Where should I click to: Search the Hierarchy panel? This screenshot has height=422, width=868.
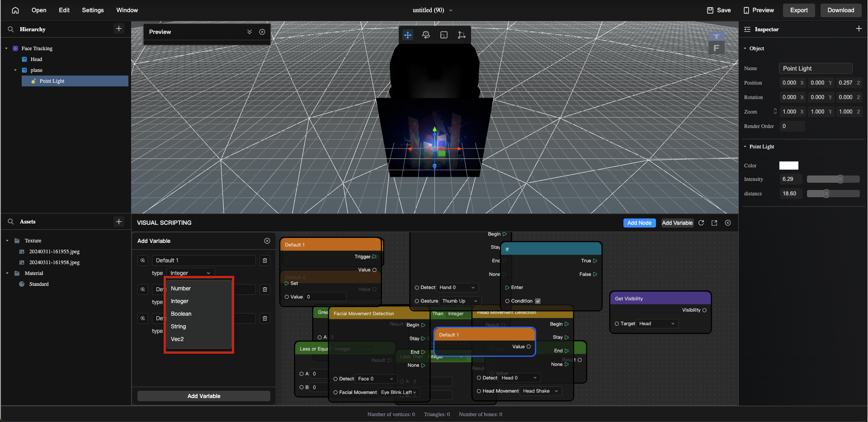coord(11,29)
